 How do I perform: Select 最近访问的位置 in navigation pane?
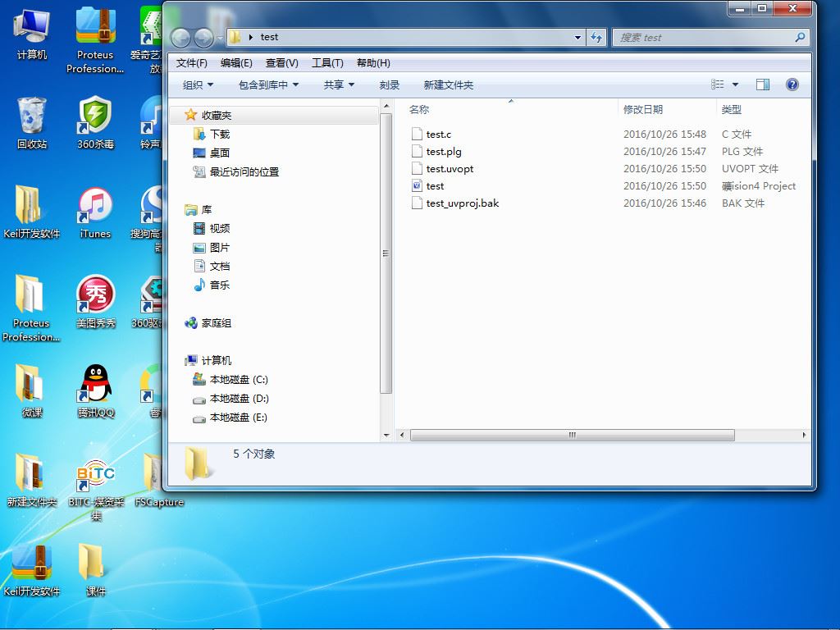(244, 171)
